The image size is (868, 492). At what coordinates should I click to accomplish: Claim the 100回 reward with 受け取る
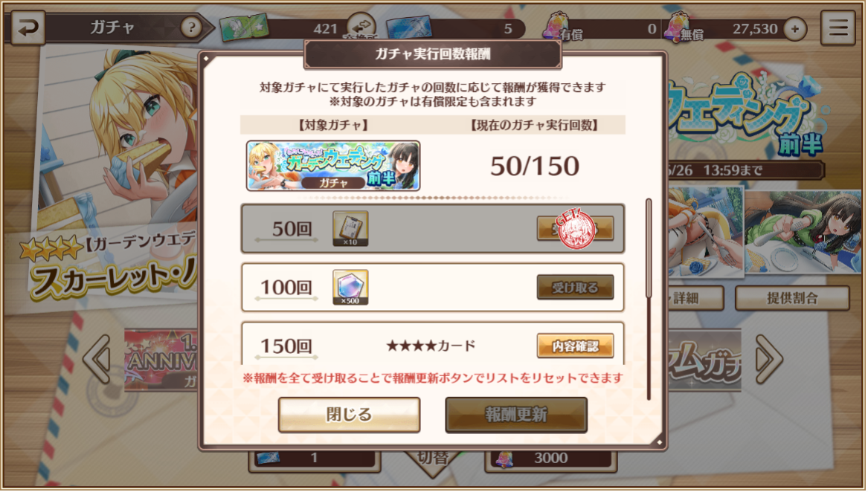tap(575, 287)
